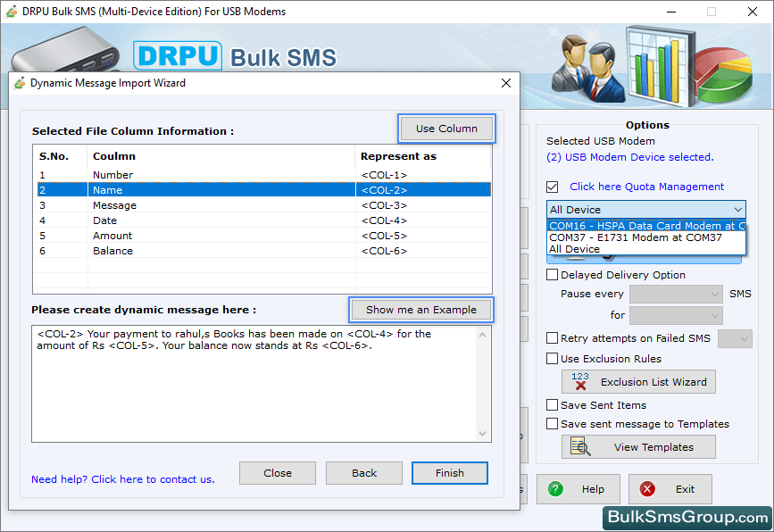Open Need help contact us link
774x532 pixels.
coord(123,479)
